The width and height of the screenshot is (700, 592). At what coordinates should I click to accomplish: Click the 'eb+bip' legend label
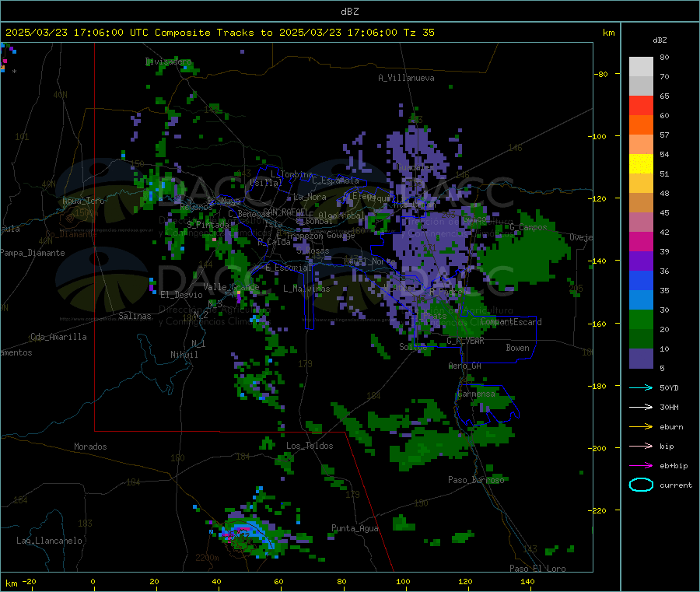point(674,466)
